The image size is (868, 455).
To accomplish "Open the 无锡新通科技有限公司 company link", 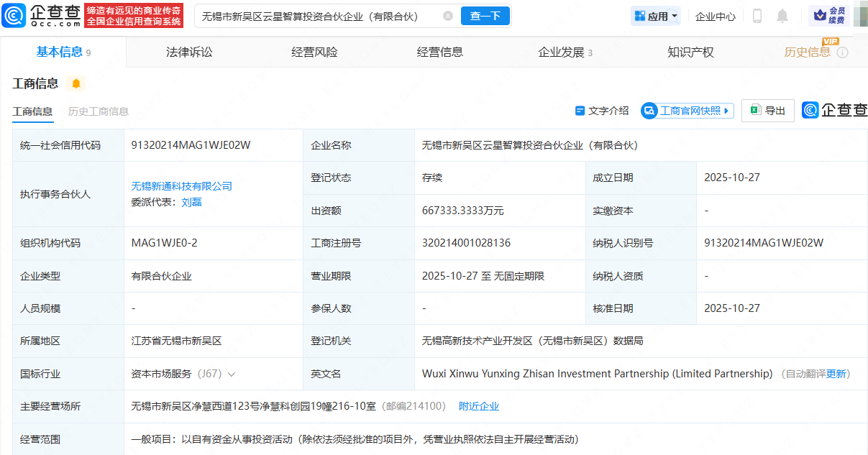I will tap(181, 186).
